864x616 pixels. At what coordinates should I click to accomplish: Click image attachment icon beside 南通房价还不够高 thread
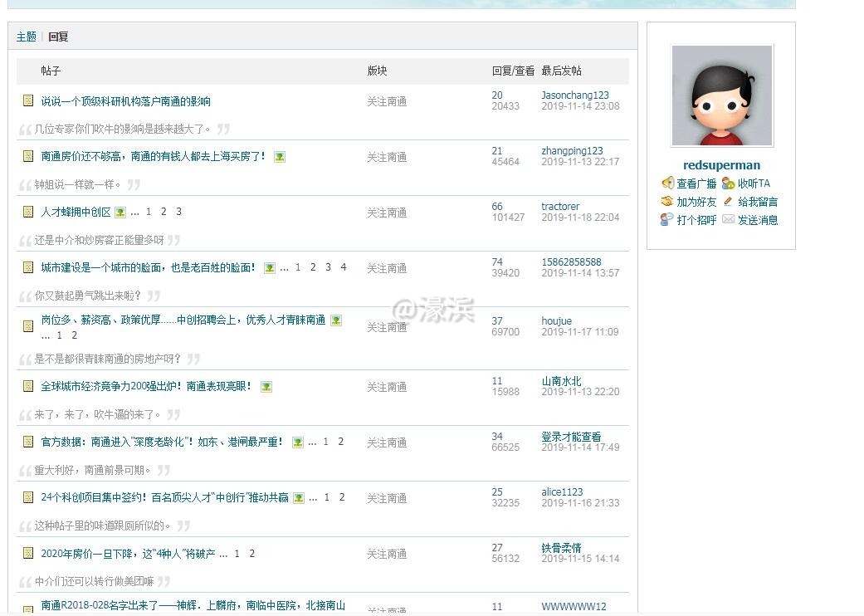click(280, 157)
